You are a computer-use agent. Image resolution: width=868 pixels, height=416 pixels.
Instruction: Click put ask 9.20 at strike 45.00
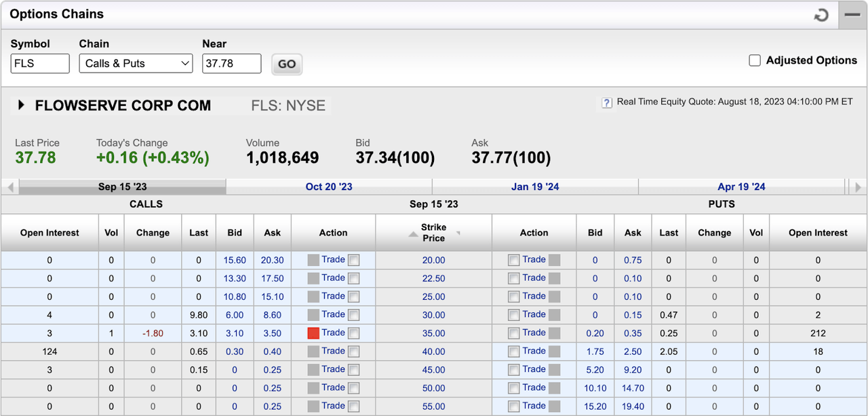click(633, 370)
